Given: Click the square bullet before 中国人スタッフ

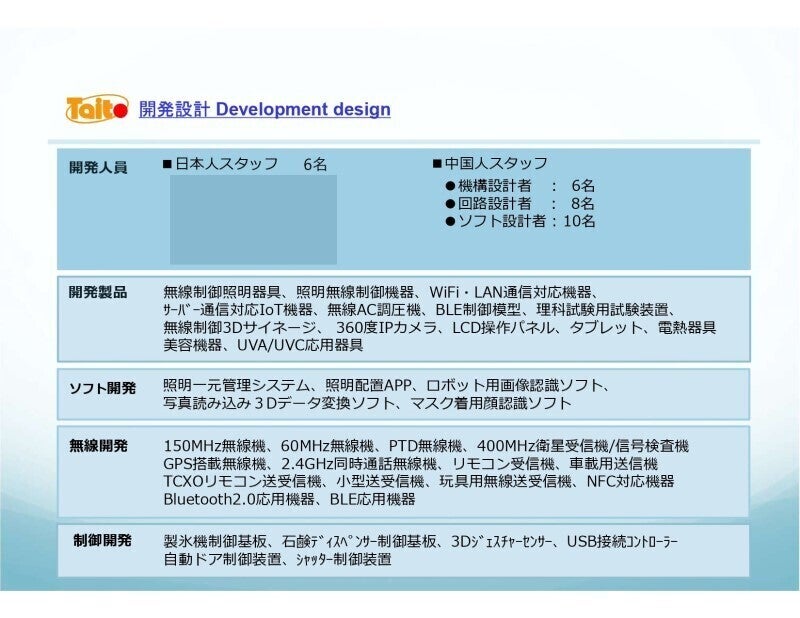Looking at the screenshot, I should 437,164.
